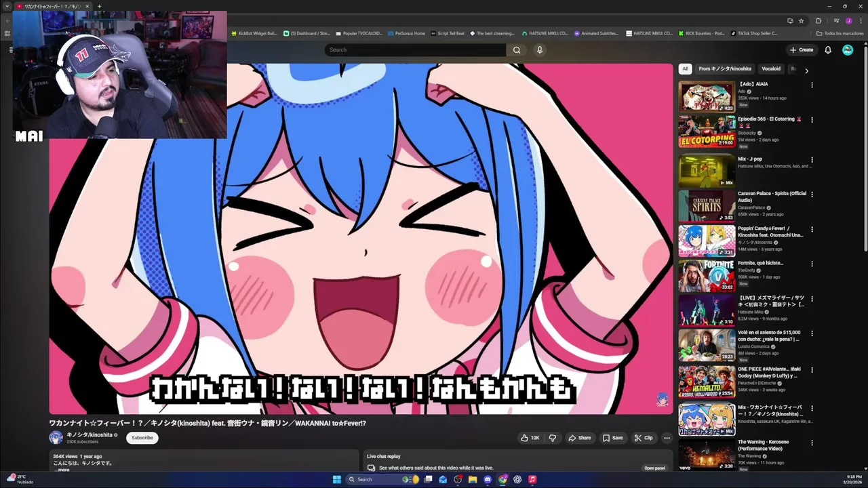The image size is (868, 488).
Task: Open KickBot Widget Builder bookmark
Action: pos(254,33)
